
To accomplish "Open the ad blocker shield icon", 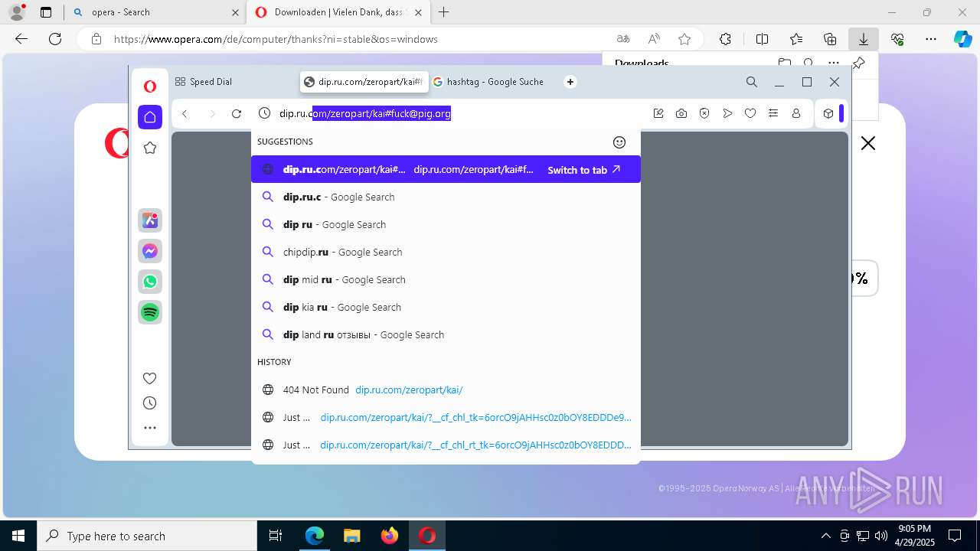I will 704,113.
